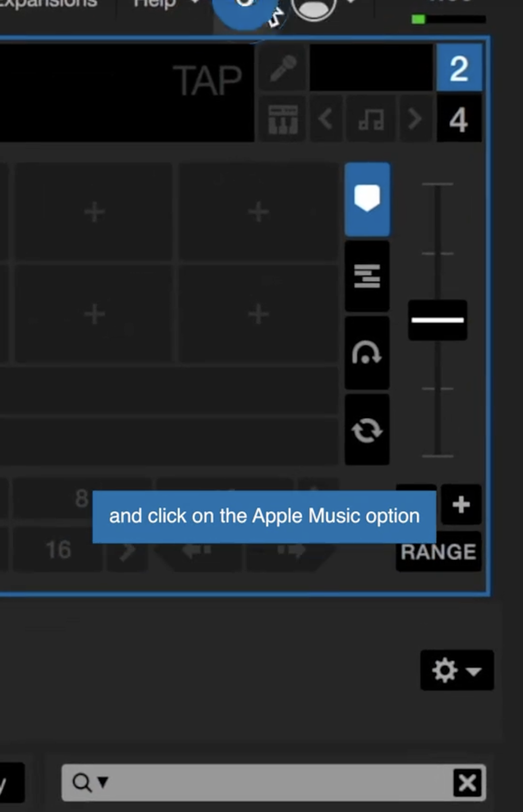Open the user profile dropdown arrow
Image resolution: width=523 pixels, height=812 pixels.
351,3
